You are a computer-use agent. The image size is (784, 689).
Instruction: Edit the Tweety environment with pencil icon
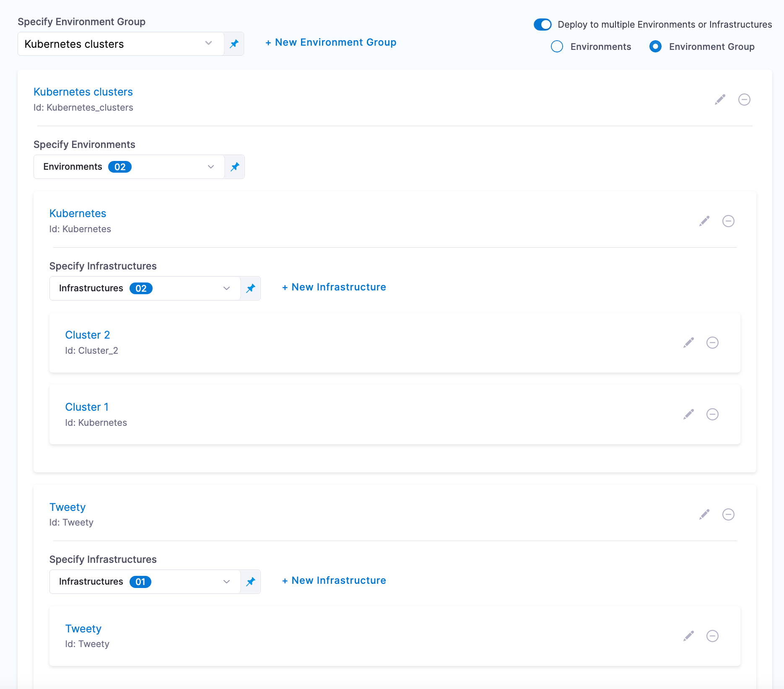(704, 514)
